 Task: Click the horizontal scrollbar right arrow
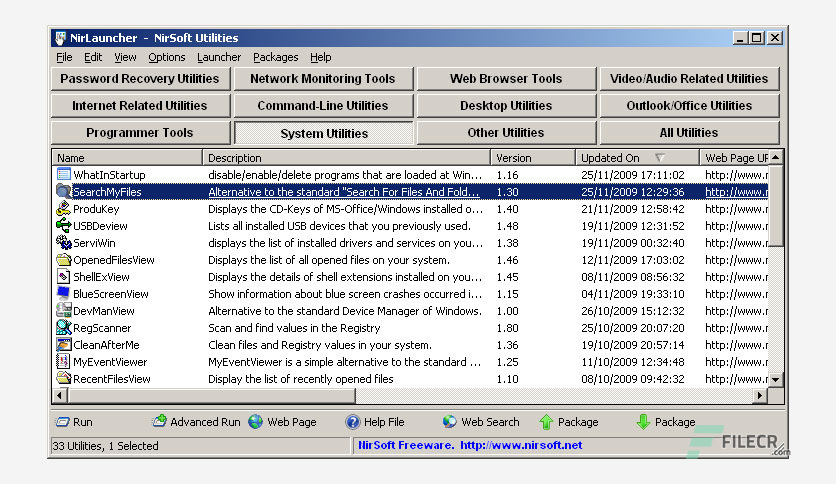click(760, 396)
